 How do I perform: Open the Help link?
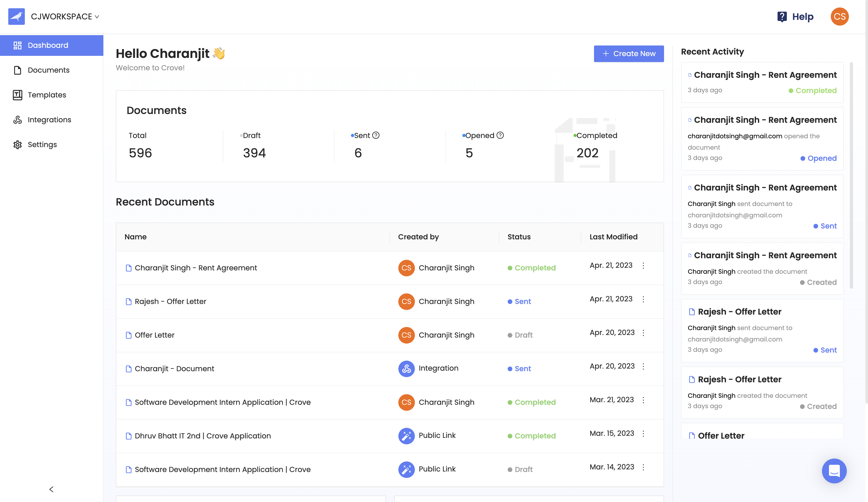803,17
